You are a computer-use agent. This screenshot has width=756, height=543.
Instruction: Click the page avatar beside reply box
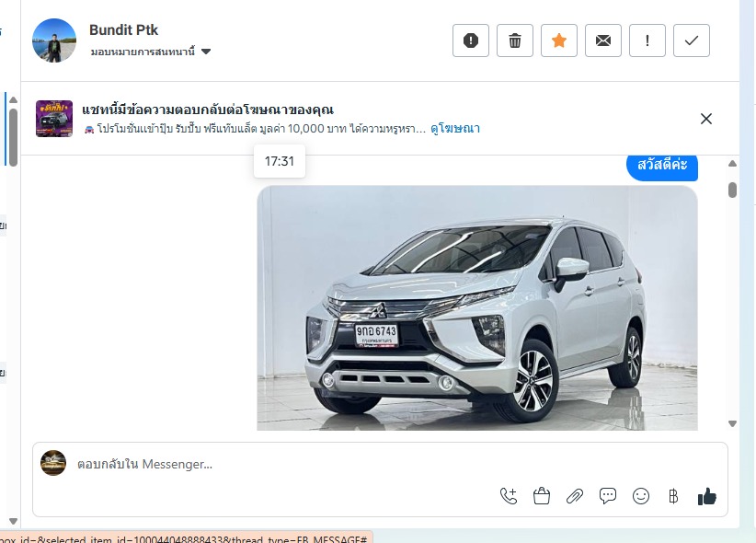tap(53, 463)
